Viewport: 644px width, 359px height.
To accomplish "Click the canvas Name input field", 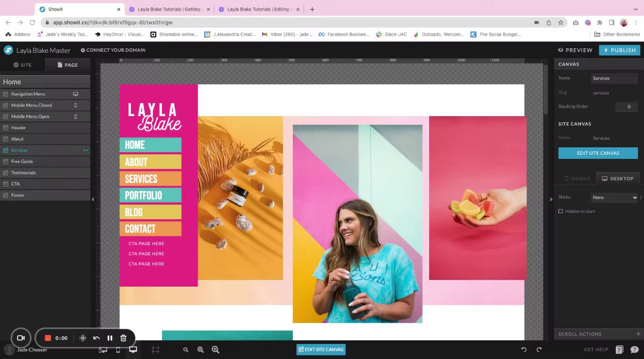I will [x=614, y=78].
